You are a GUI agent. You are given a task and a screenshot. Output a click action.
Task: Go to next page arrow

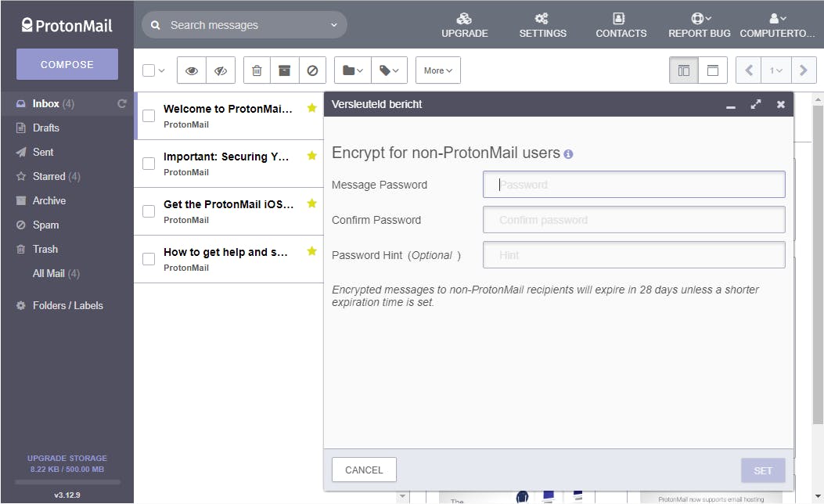[803, 70]
